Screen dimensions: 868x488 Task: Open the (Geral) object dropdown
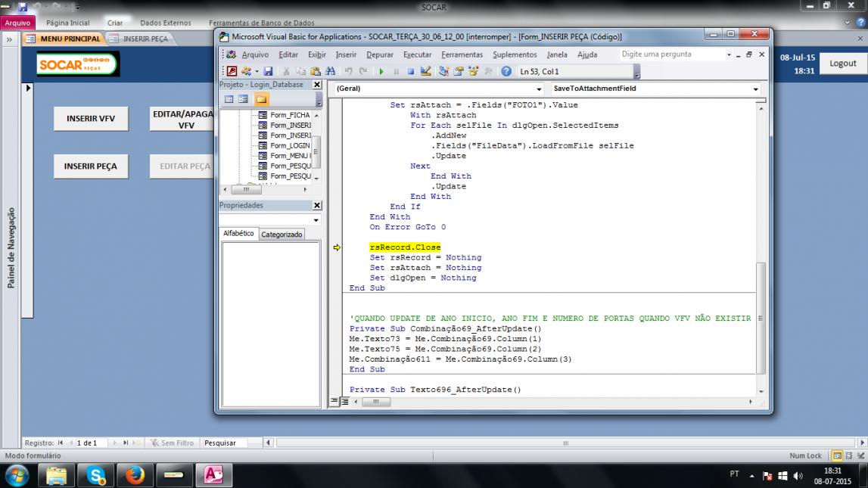coord(539,89)
